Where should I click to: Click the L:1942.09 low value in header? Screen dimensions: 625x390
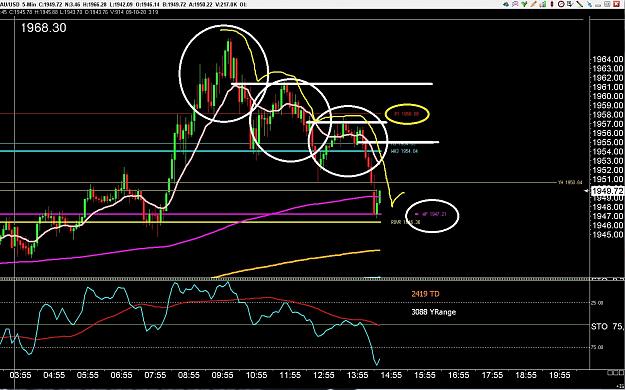121,4
